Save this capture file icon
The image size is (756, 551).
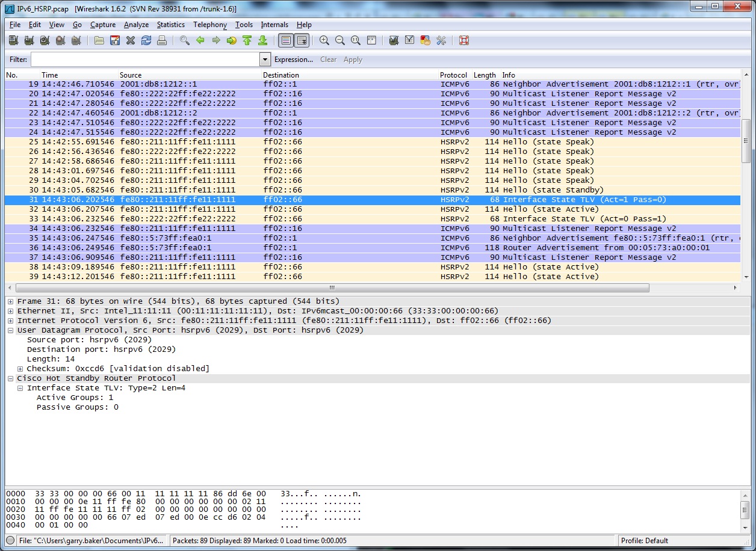click(x=115, y=40)
